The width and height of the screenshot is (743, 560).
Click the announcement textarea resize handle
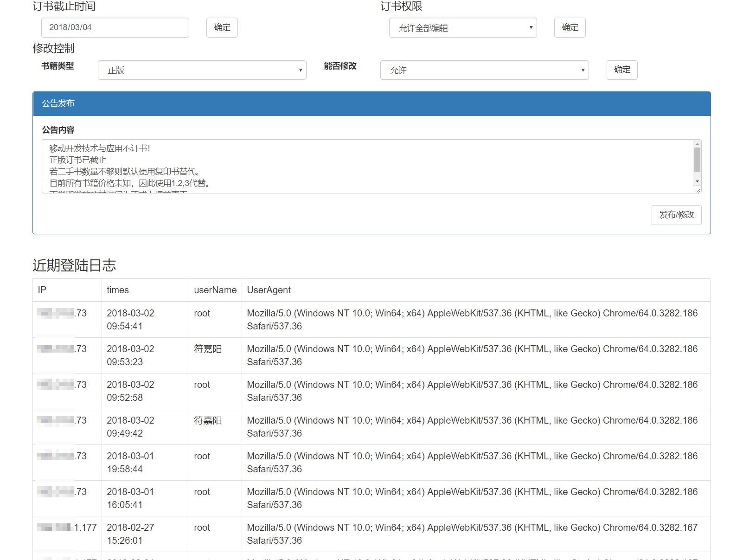click(698, 190)
